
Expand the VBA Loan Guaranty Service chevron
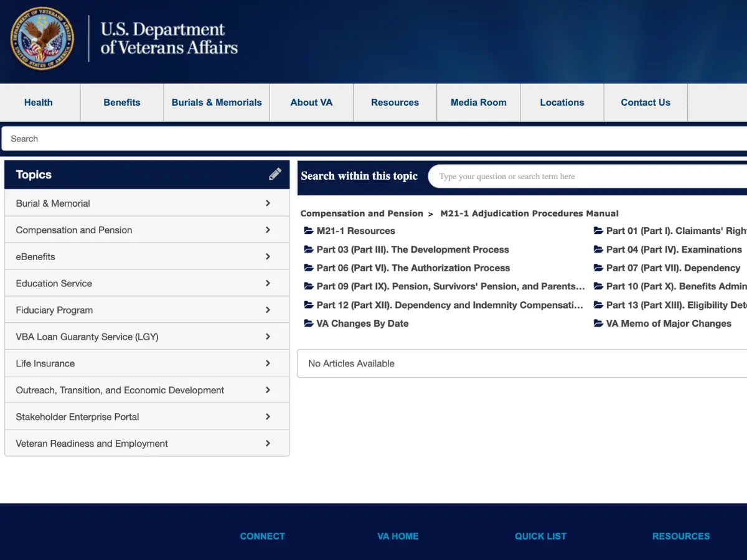268,337
